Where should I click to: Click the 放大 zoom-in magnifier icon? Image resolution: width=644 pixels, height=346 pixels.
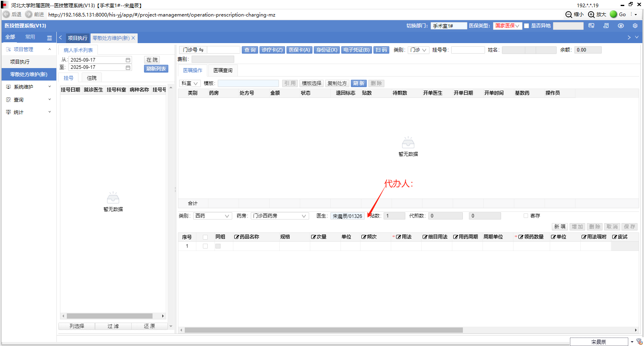point(591,15)
